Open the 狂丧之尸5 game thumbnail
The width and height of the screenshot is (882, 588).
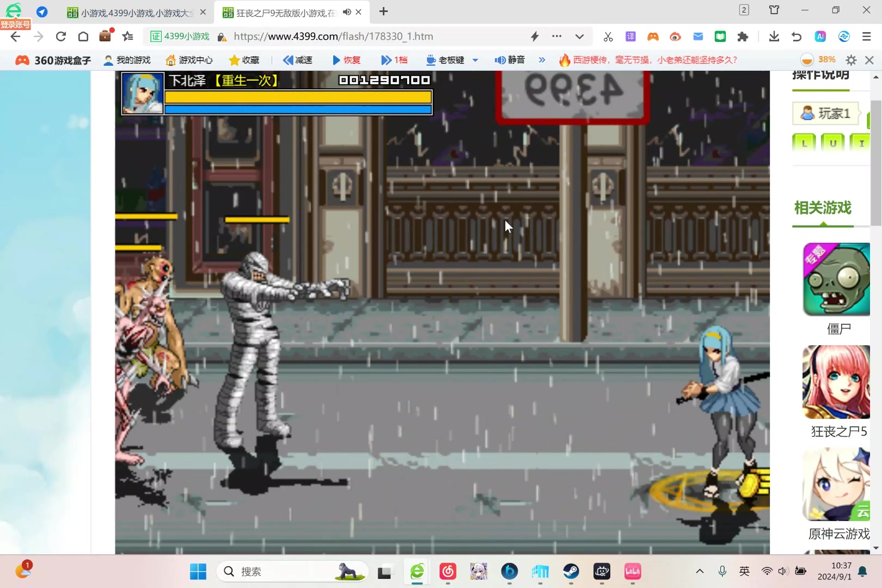(836, 382)
